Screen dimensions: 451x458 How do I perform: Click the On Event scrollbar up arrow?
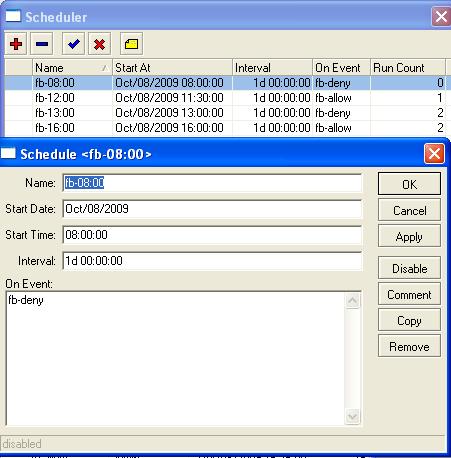coord(353,301)
